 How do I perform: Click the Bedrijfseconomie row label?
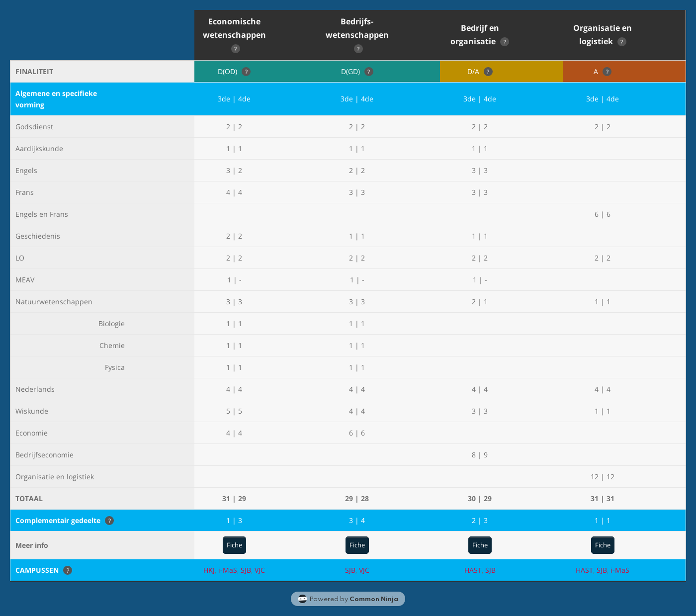point(45,455)
